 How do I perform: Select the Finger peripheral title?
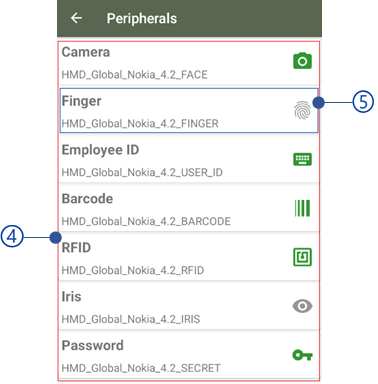point(81,101)
